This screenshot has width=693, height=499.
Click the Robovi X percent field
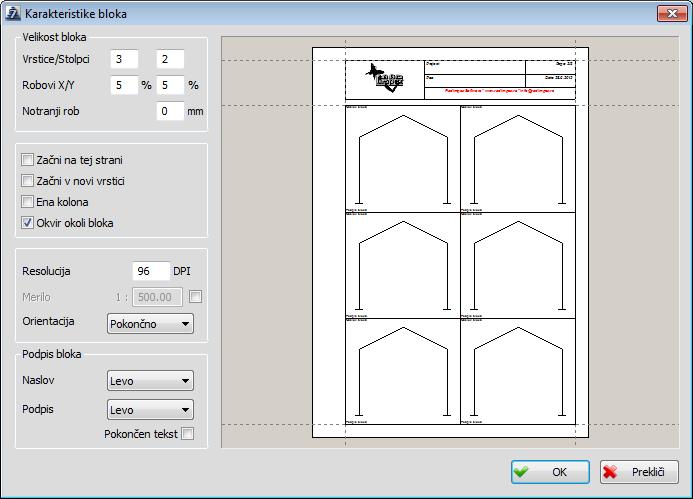[124, 85]
